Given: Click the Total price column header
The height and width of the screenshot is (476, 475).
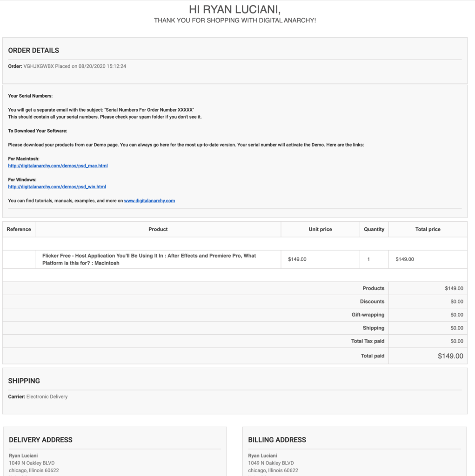Looking at the screenshot, I should [428, 229].
